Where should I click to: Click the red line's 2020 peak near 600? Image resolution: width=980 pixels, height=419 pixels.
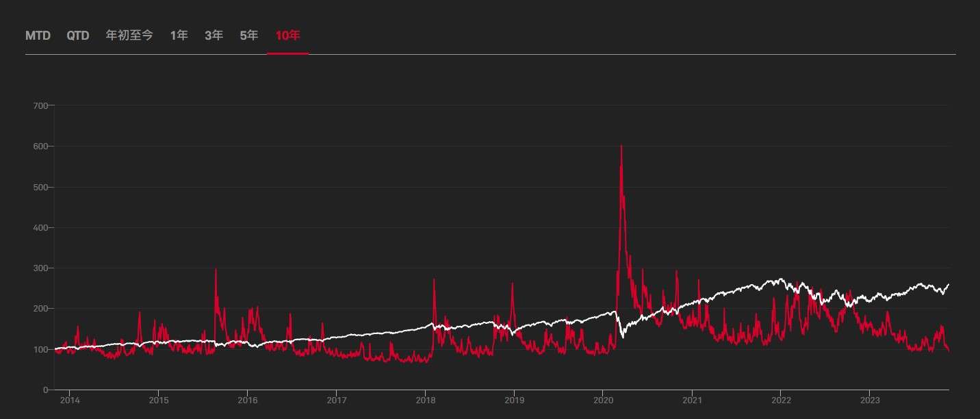point(621,147)
